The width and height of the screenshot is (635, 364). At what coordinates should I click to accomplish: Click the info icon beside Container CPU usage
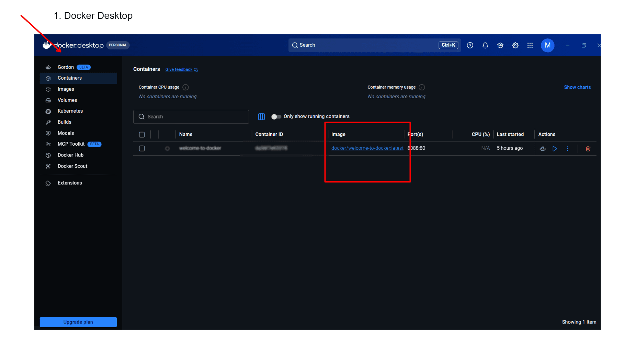click(186, 87)
